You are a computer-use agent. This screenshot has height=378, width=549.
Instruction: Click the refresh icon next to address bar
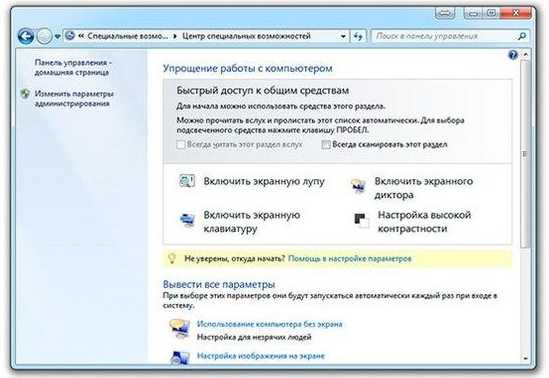point(358,36)
